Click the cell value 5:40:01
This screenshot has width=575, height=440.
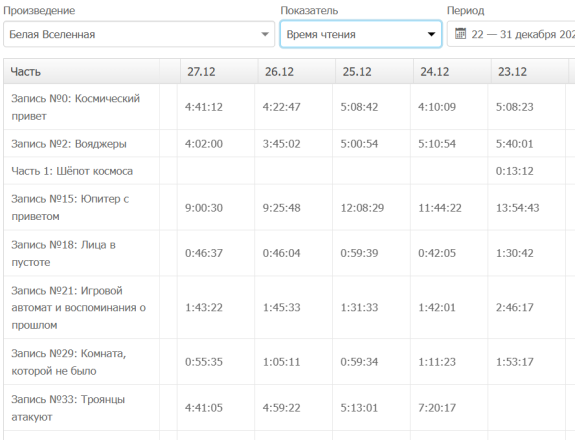[x=514, y=144]
